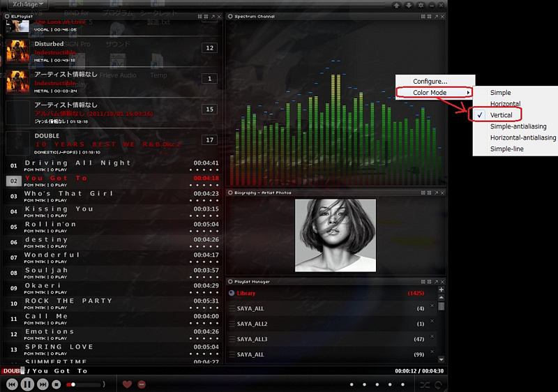Click the Playlist Manager columns layout icon

[x=423, y=282]
